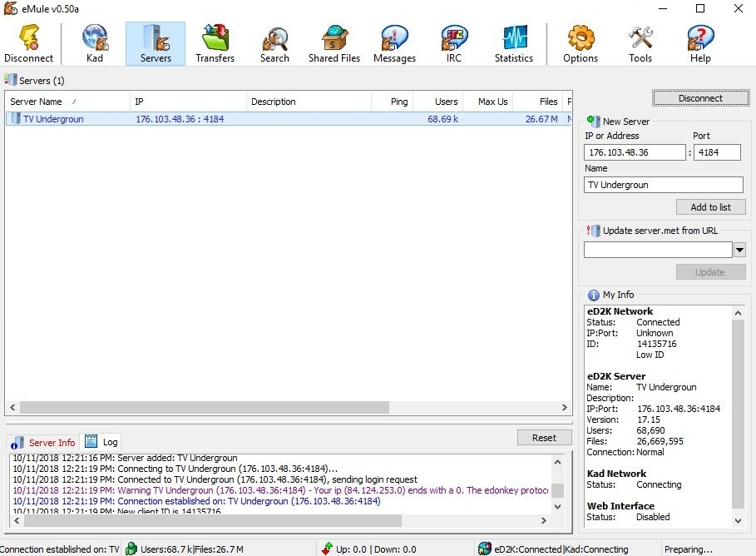Select the 68.69 k users cell
The height and width of the screenshot is (556, 756).
click(x=442, y=119)
